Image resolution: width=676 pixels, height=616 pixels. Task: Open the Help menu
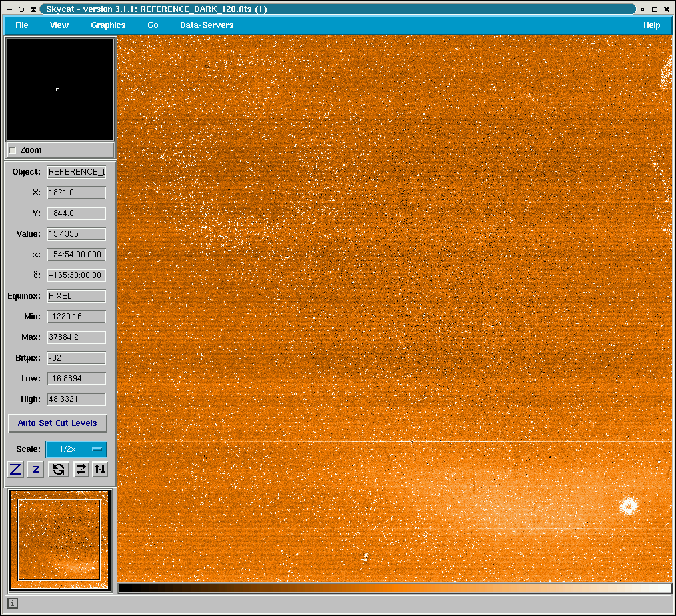coord(651,25)
